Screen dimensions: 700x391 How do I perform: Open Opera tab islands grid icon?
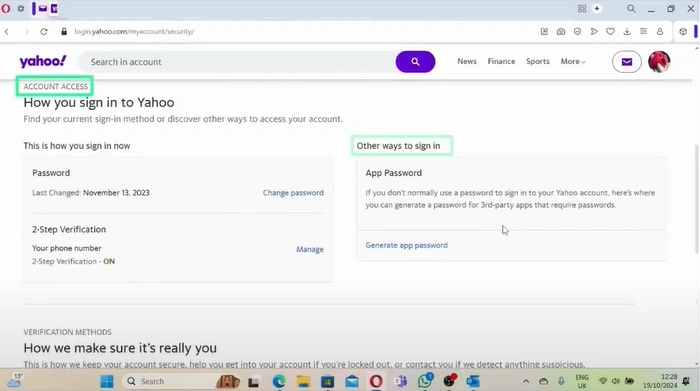point(582,8)
